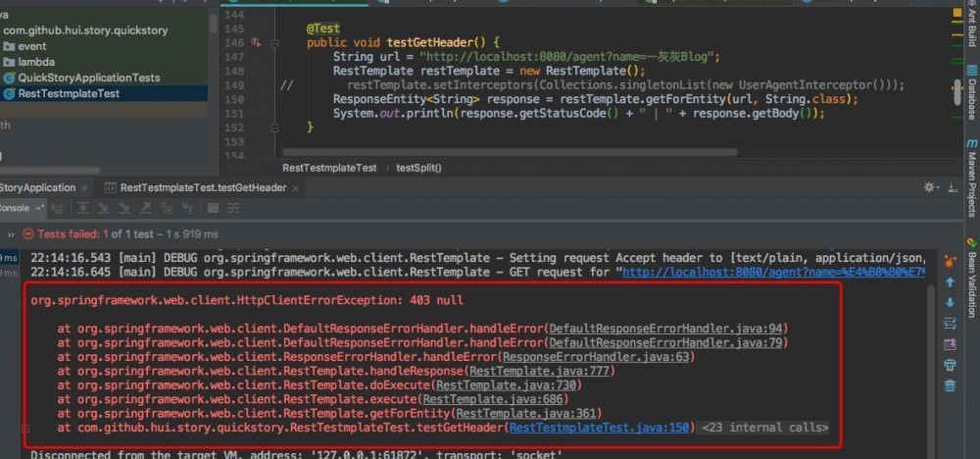Open the Evaluate Expression calculator icon
The image size is (980, 459).
[x=213, y=208]
